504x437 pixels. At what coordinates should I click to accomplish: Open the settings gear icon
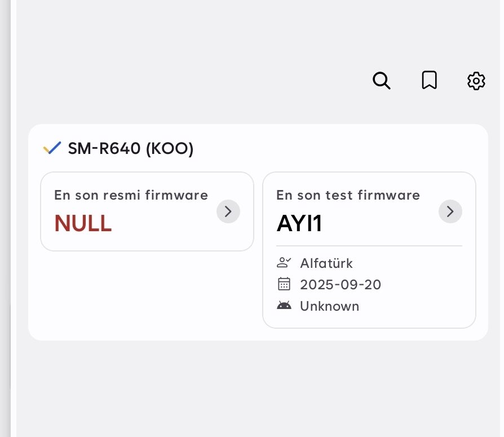[476, 81]
